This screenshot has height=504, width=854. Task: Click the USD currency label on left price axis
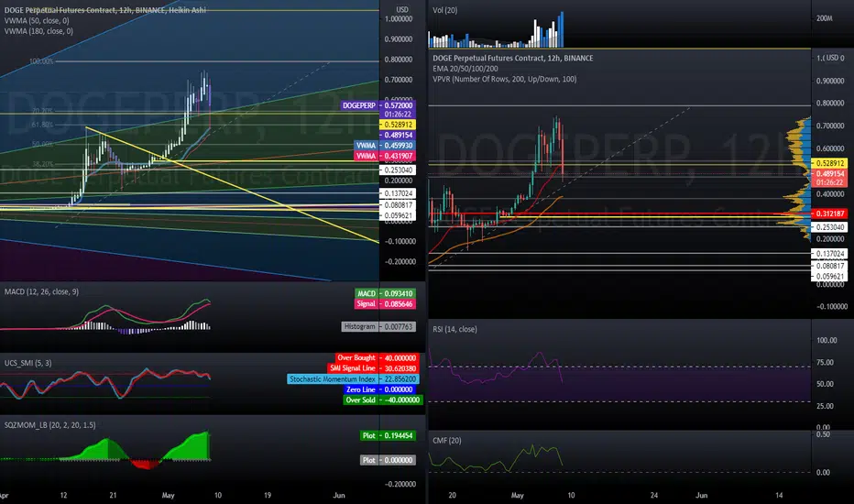coord(402,9)
